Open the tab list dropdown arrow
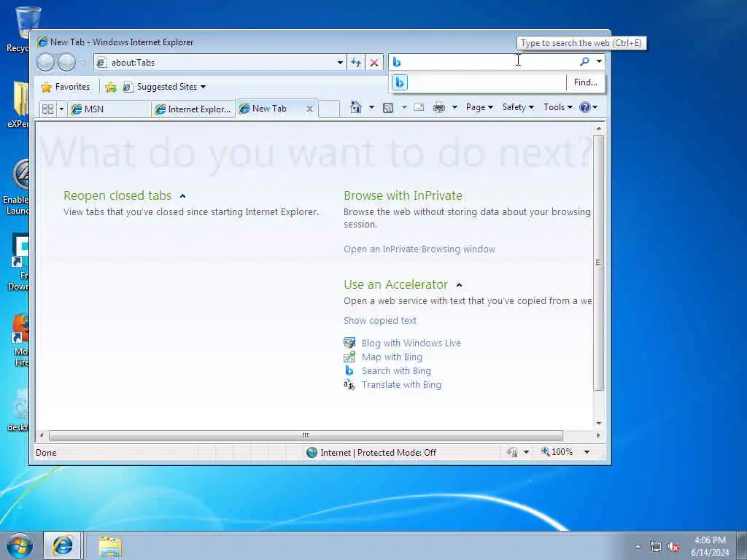Viewport: 747px width, 560px height. 61,109
